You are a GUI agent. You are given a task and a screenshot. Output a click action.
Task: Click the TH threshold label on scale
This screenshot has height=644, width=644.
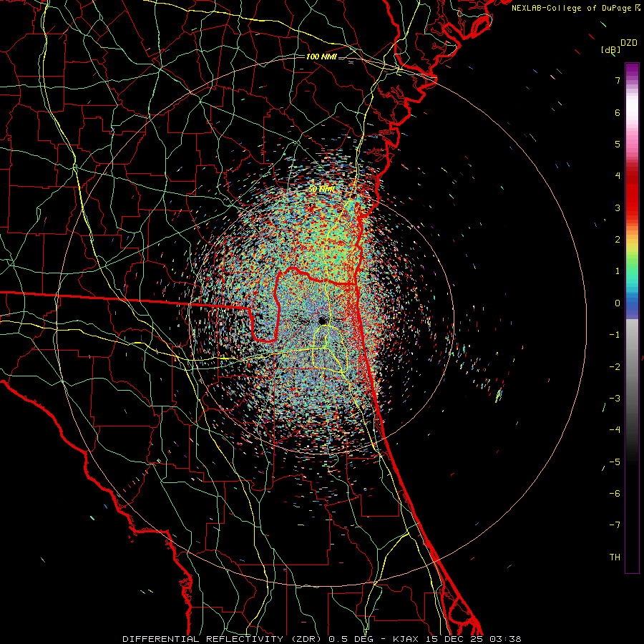pyautogui.click(x=615, y=557)
